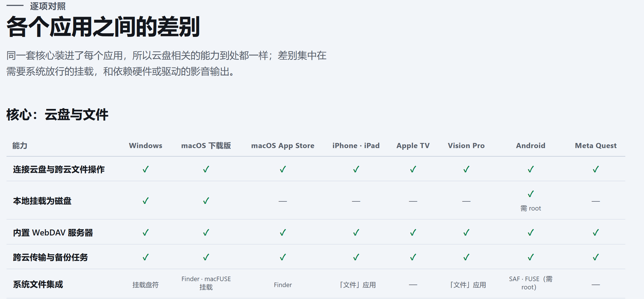Screen dimensions: 644x299
Task: Click the row label 内置 WebDAV 服务器
Action: (53, 233)
